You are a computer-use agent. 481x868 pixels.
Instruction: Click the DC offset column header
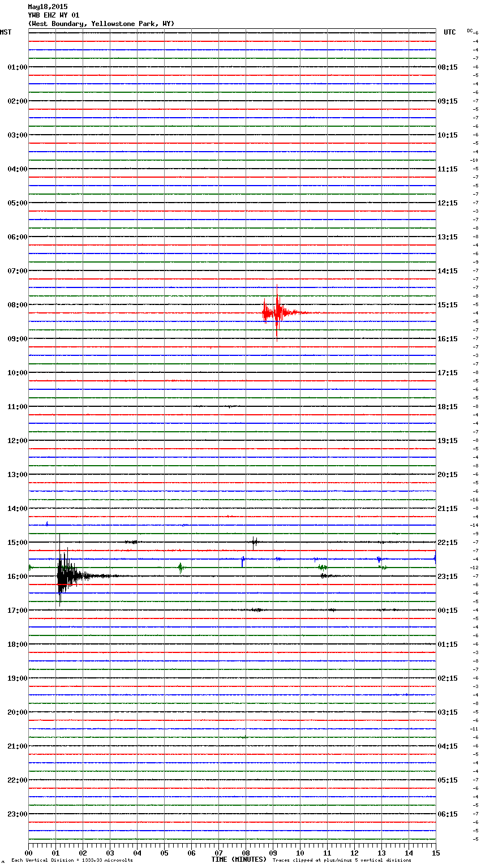click(x=470, y=31)
